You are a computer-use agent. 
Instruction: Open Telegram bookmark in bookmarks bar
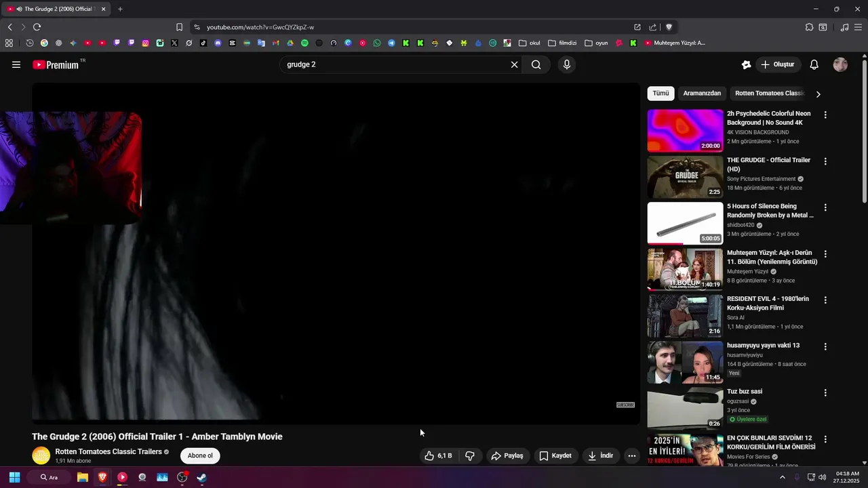391,43
